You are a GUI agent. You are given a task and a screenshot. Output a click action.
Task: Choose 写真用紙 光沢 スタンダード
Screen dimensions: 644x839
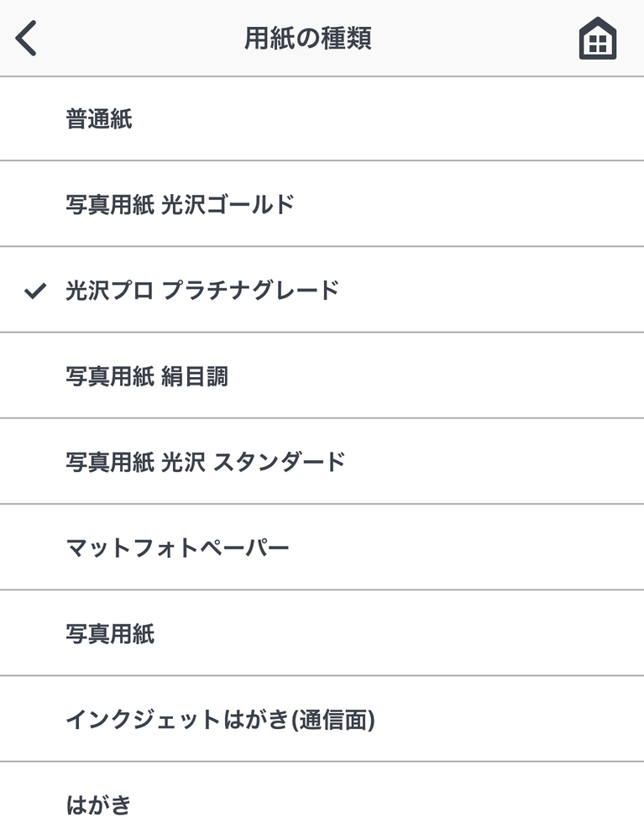pos(322,461)
